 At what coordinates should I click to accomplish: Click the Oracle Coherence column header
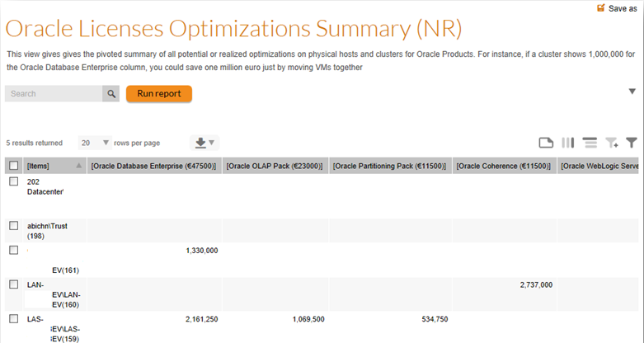(505, 166)
